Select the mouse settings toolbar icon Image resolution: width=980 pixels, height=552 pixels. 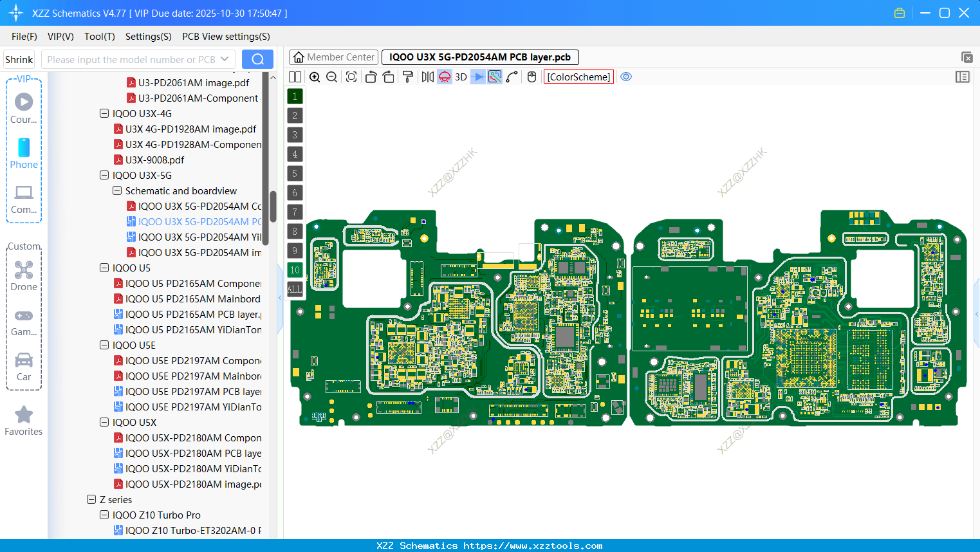click(531, 77)
